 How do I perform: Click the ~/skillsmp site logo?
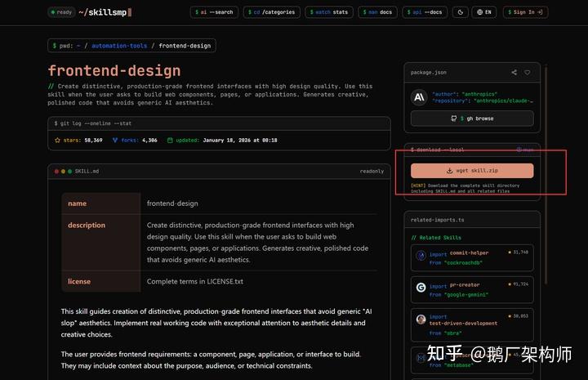pyautogui.click(x=105, y=12)
